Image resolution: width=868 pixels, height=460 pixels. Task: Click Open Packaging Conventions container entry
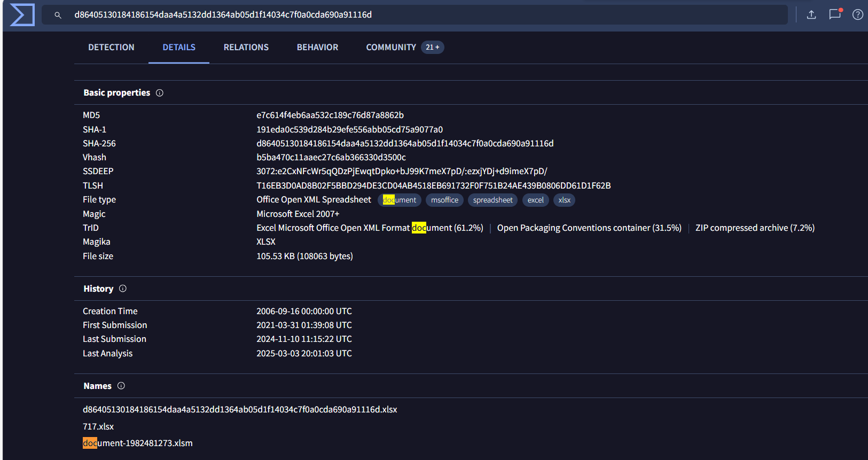click(x=589, y=228)
